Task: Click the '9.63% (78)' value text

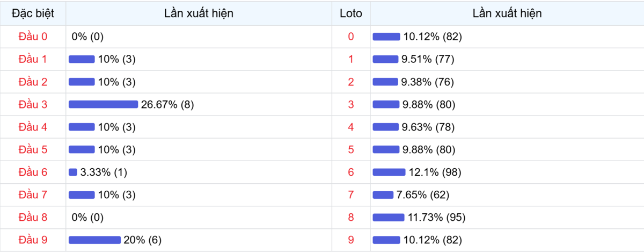Action: [428, 127]
